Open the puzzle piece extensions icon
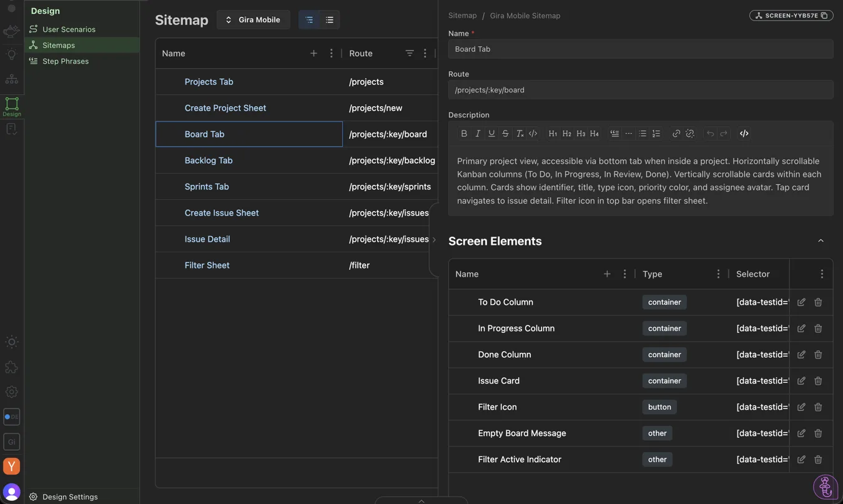 tap(11, 367)
